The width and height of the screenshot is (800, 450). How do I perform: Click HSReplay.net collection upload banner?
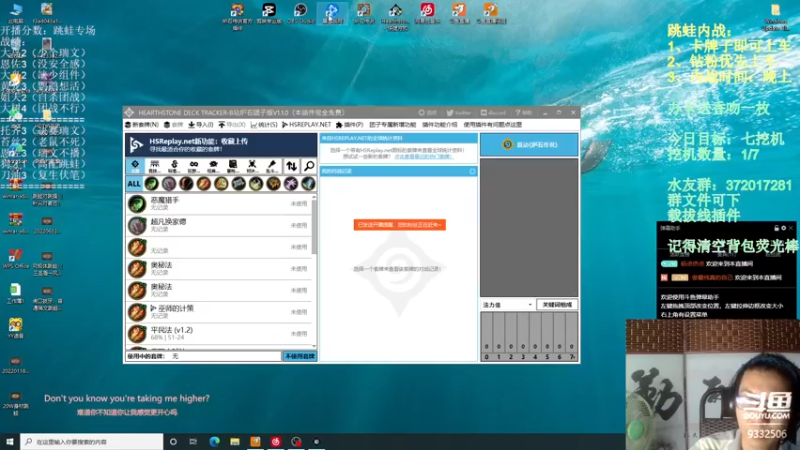[221, 145]
